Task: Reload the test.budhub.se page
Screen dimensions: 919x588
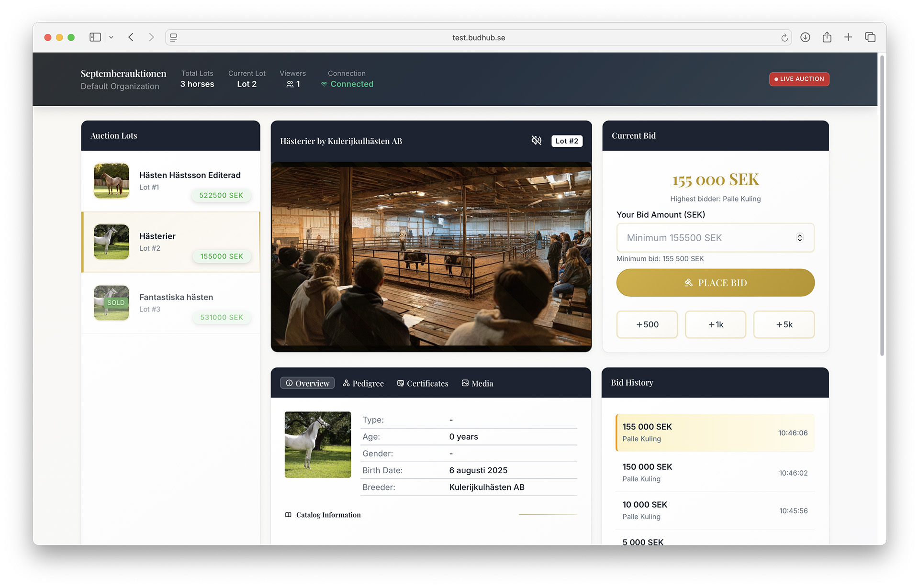Action: click(x=785, y=38)
